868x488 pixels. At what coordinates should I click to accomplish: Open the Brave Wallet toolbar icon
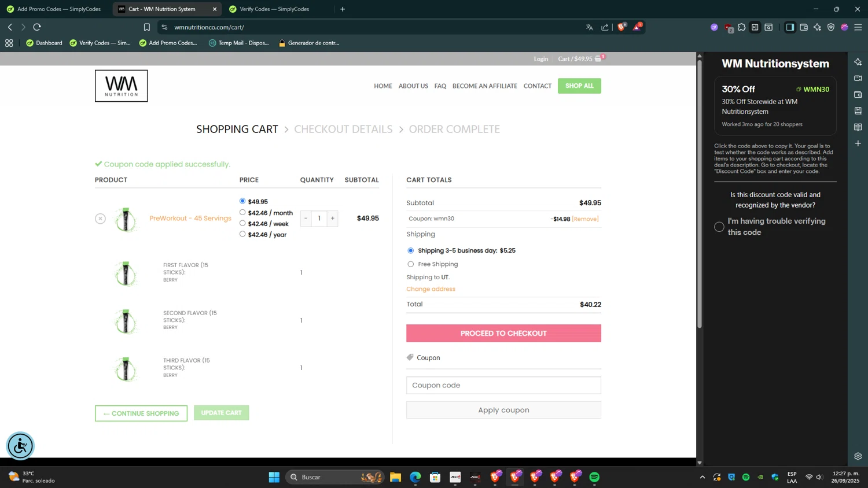point(804,27)
